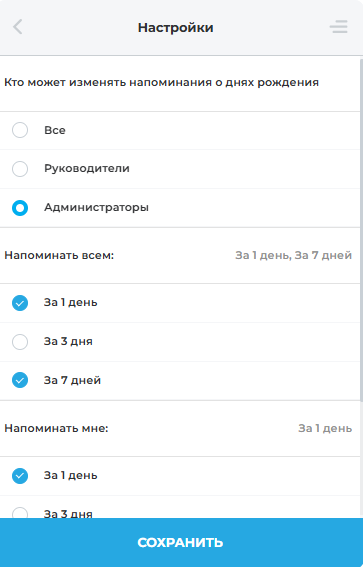Click the Администраторы label text

point(96,208)
